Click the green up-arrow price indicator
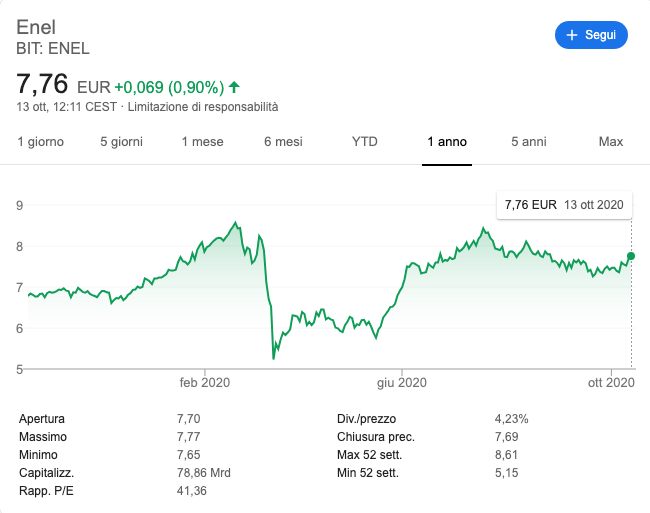This screenshot has width=650, height=513. coord(234,87)
